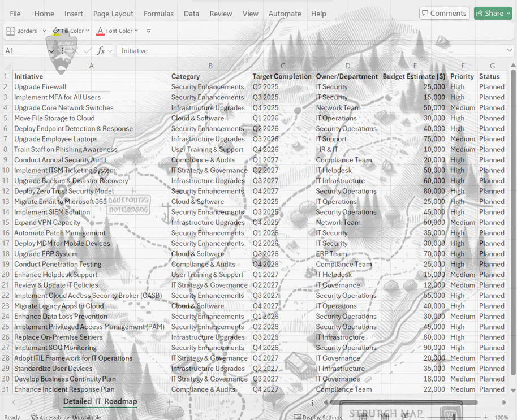Click the Accessibility status icon
Image resolution: width=517 pixels, height=420 pixels.
pos(35,417)
